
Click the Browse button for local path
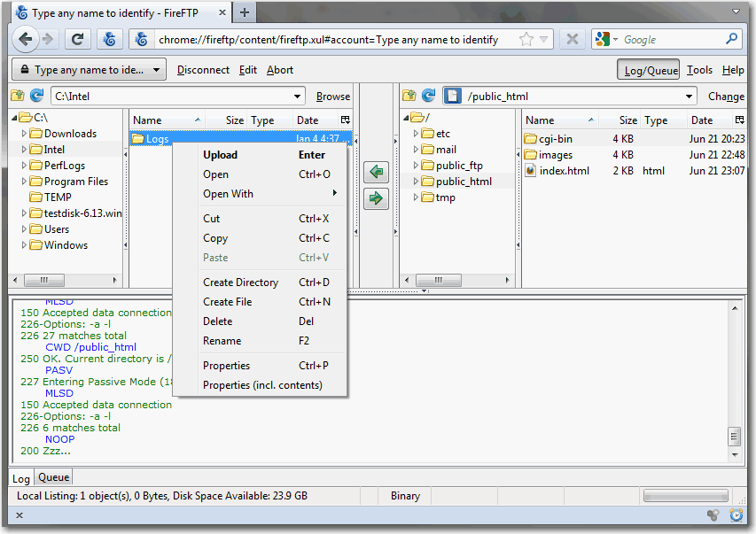(333, 97)
